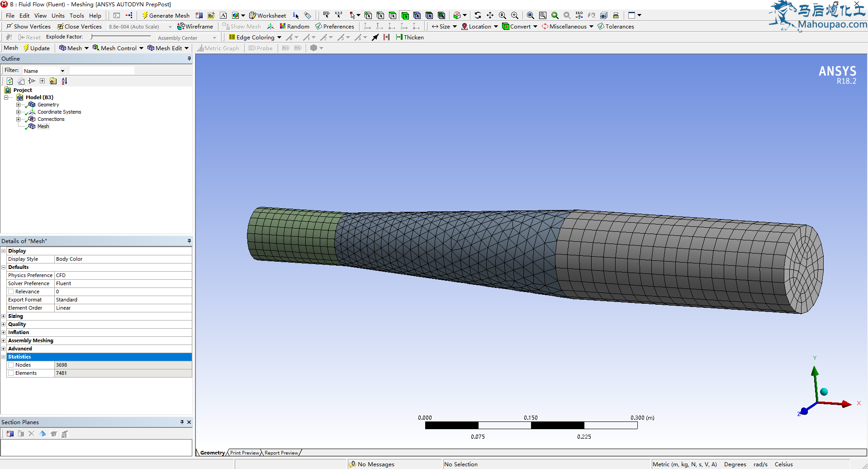Switch to the Report Preview tab
This screenshot has width=868, height=469.
pos(281,453)
